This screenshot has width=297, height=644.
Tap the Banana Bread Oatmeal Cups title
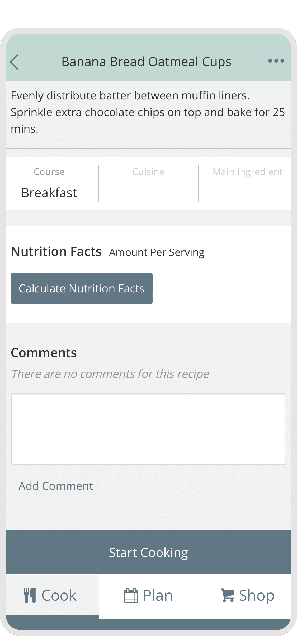[x=146, y=62]
